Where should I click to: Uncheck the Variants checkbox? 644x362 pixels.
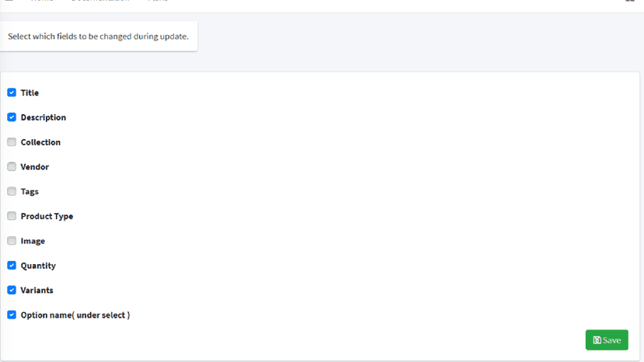(x=12, y=290)
